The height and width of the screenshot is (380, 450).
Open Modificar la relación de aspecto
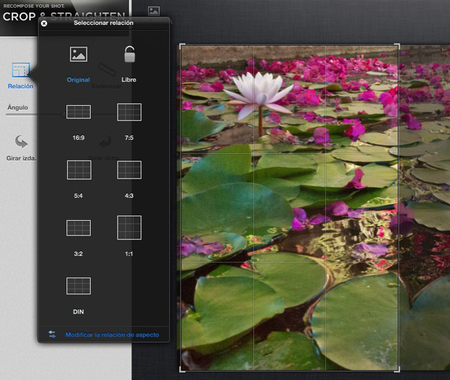[x=112, y=335]
